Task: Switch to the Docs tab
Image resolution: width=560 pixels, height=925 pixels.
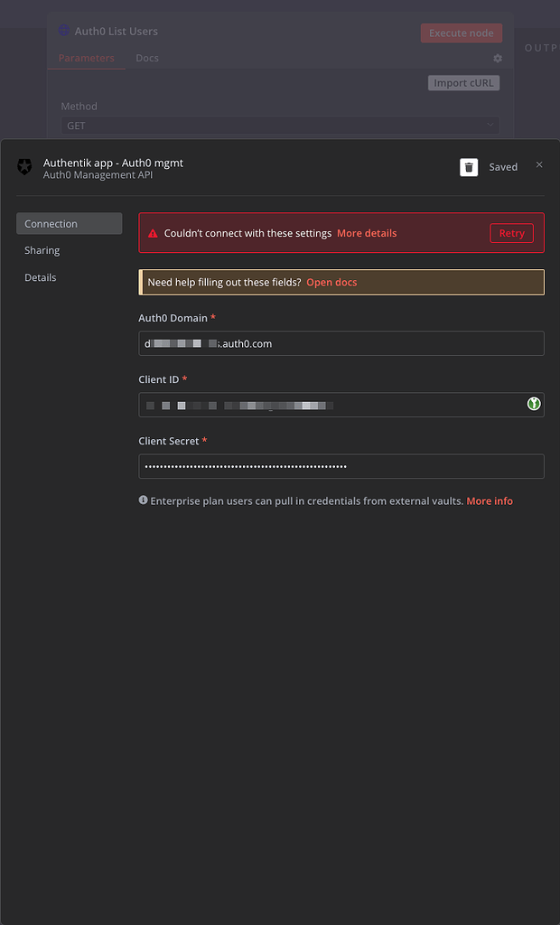Action: point(147,57)
